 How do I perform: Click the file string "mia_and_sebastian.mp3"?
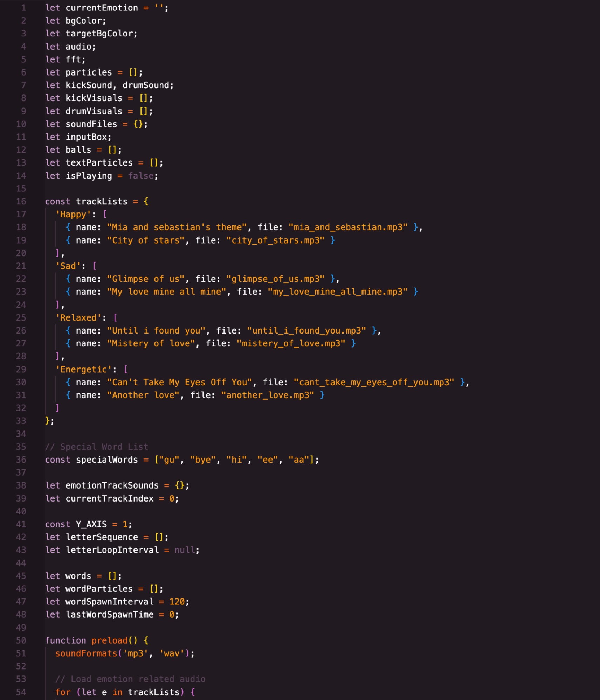tap(348, 227)
